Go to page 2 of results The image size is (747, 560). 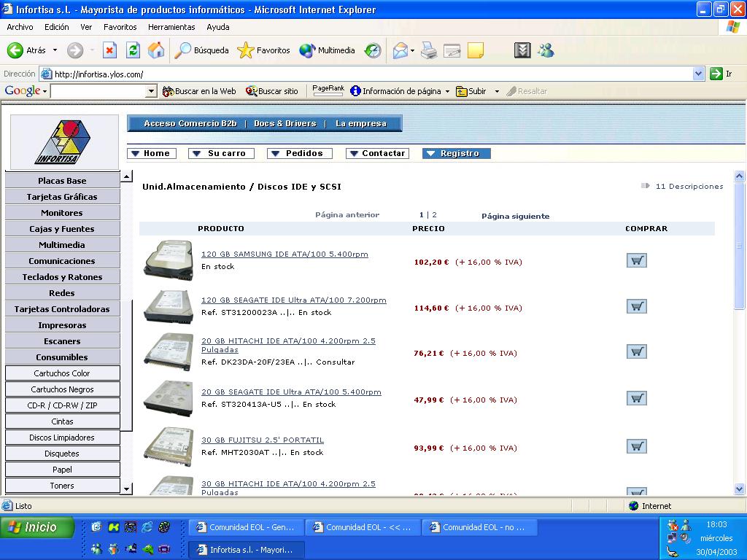[x=435, y=215]
